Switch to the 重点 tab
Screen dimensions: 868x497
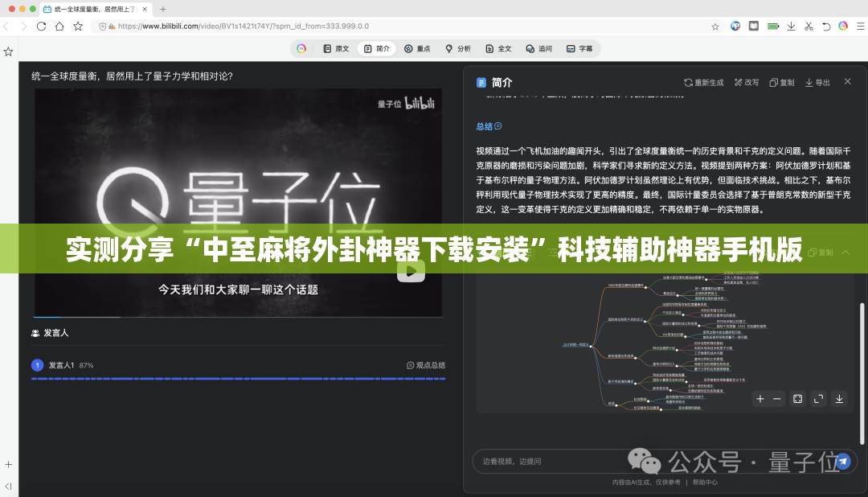click(417, 49)
